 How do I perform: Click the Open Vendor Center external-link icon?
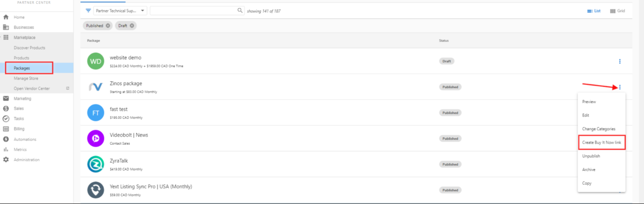click(x=68, y=88)
